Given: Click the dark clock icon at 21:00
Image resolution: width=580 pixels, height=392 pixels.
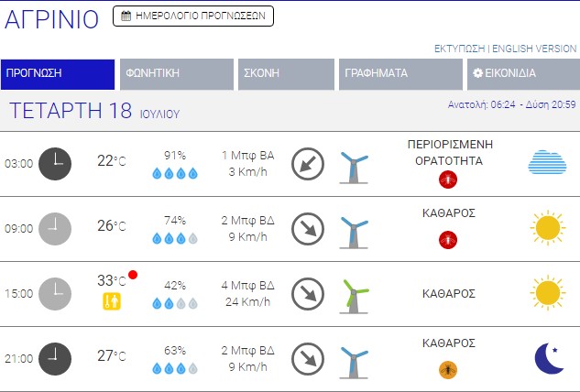Looking at the screenshot, I should coord(56,358).
